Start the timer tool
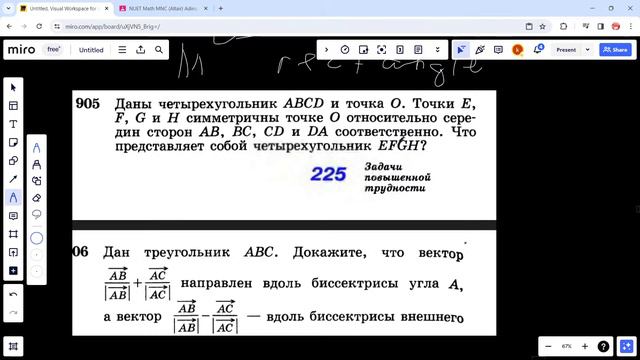Viewport: 640px width, 360px height. coord(345,50)
